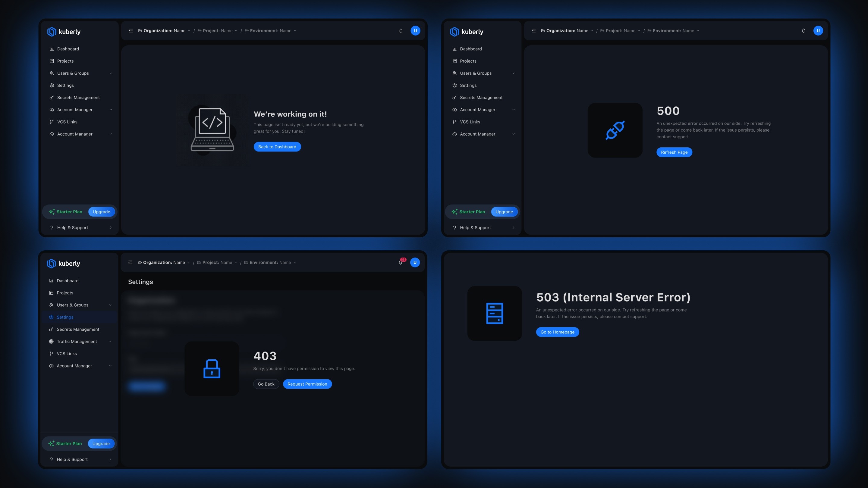The image size is (868, 488).
Task: Expand Traffic Management submenu chevron
Action: pos(110,342)
